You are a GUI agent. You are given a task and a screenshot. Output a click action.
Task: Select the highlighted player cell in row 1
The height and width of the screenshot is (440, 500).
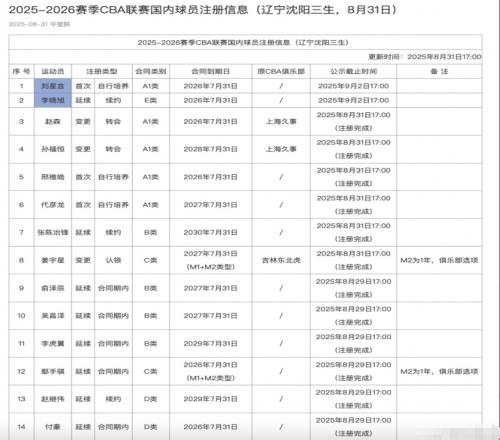53,86
